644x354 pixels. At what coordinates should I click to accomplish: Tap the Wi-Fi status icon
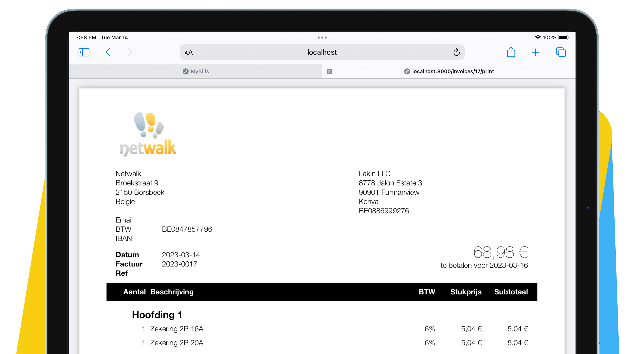[x=538, y=38]
